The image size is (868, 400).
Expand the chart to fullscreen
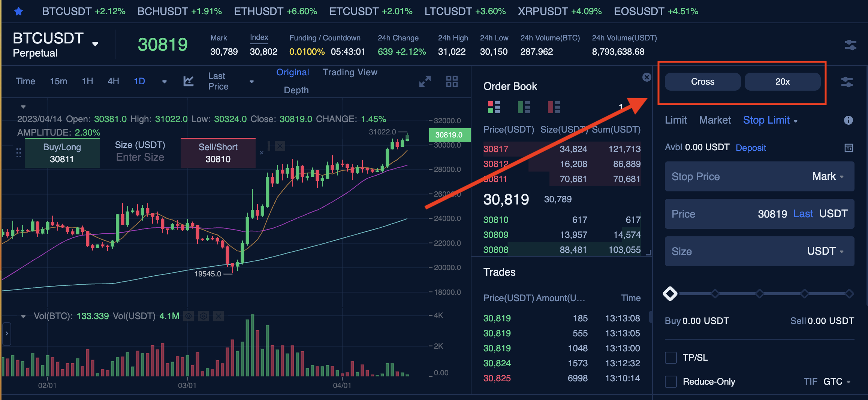pos(425,81)
